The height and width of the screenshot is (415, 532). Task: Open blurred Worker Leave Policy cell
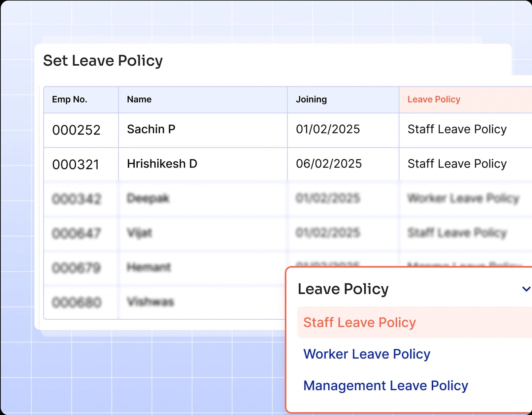click(463, 198)
